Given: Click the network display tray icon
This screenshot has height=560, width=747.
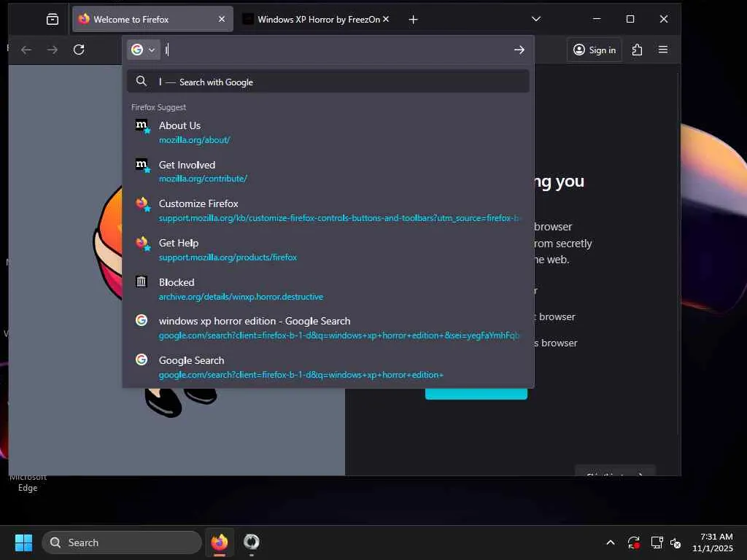Looking at the screenshot, I should pyautogui.click(x=657, y=542).
